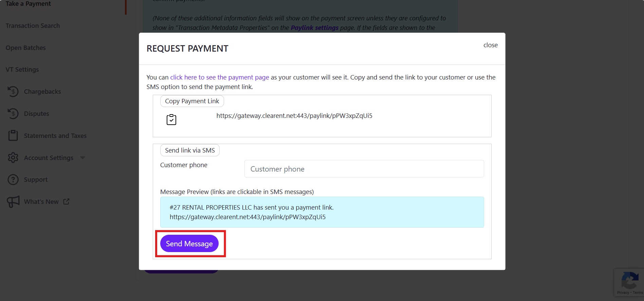Click the Chargebacks dollar icon
The width and height of the screenshot is (644, 301).
click(13, 91)
